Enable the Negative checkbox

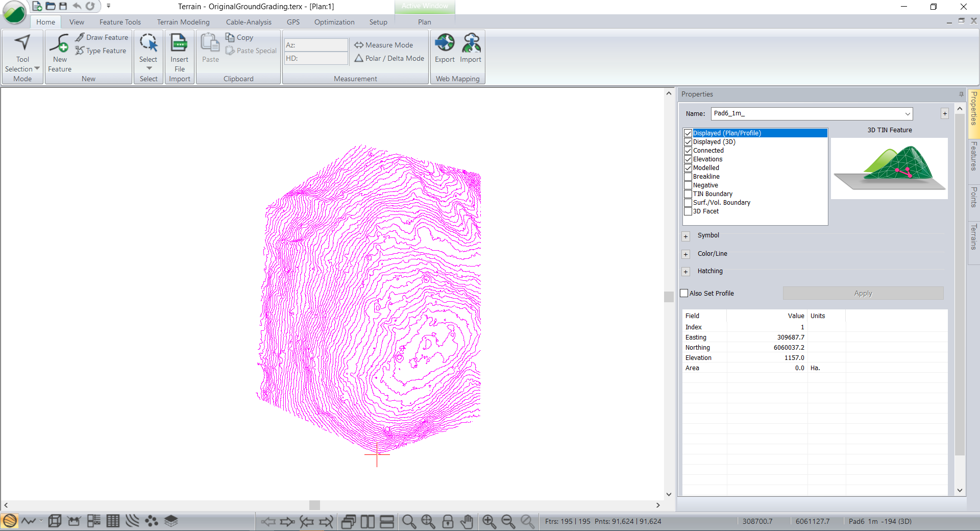coord(688,185)
